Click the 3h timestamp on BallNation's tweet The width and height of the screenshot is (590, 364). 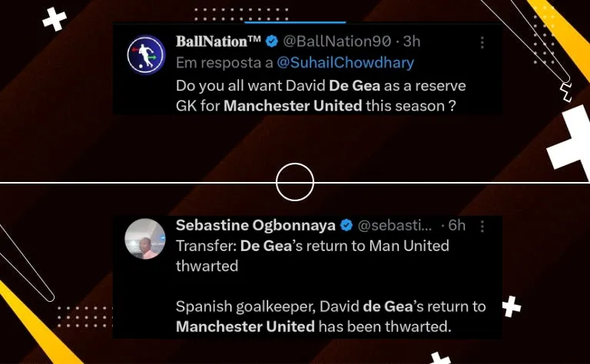[413, 41]
